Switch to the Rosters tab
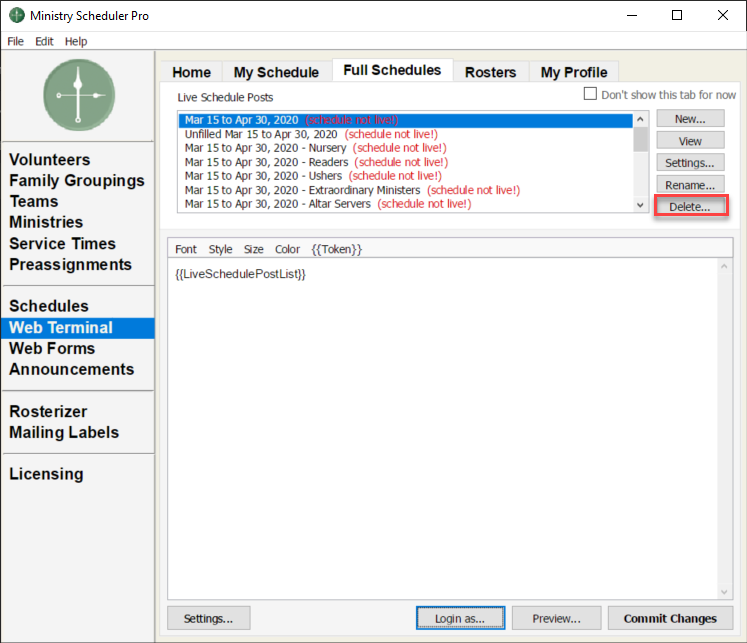The width and height of the screenshot is (747, 643). point(491,72)
